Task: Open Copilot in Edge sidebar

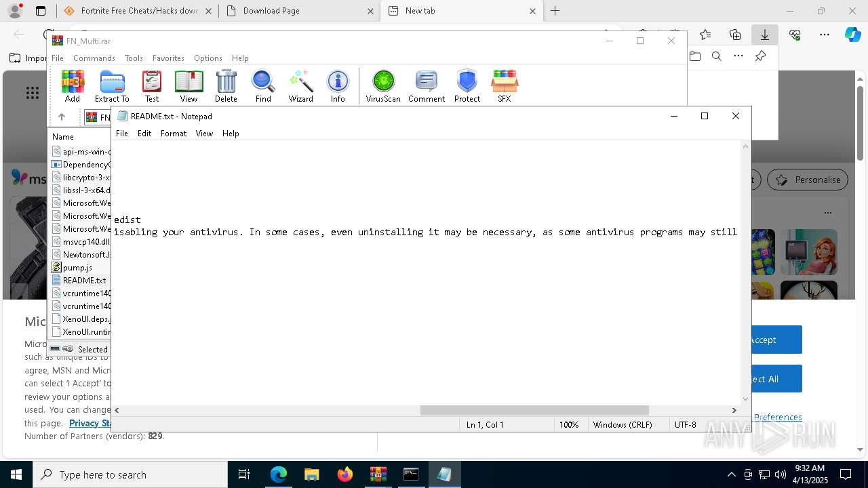Action: pos(853,35)
